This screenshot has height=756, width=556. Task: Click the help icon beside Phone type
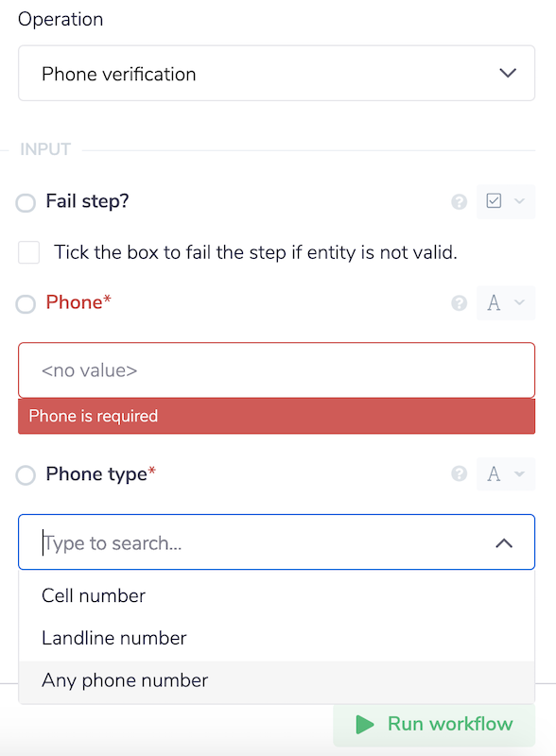click(x=460, y=473)
